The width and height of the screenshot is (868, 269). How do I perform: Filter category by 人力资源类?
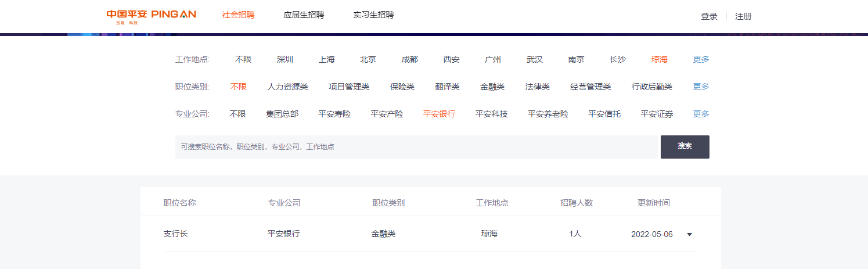[x=287, y=87]
